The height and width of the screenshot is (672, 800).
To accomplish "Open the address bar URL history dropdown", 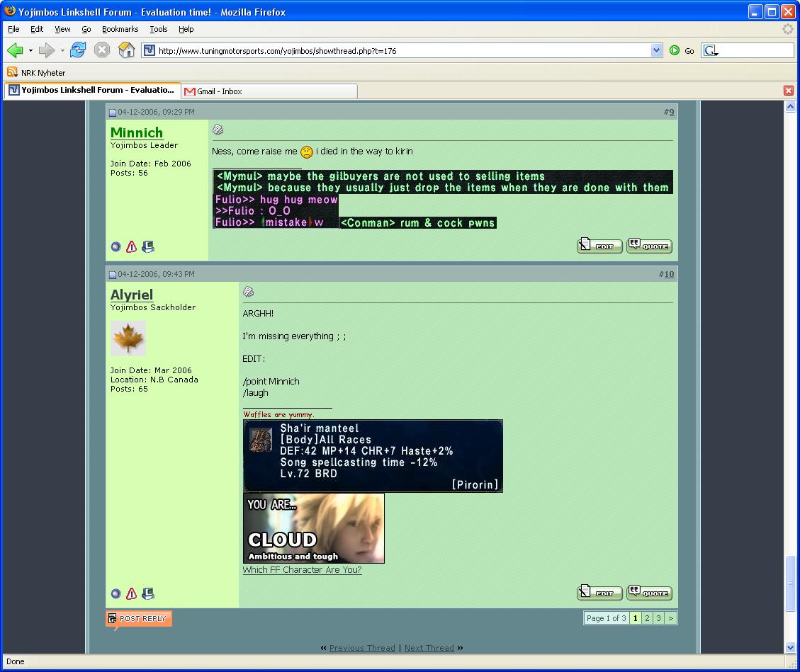I will [x=656, y=50].
